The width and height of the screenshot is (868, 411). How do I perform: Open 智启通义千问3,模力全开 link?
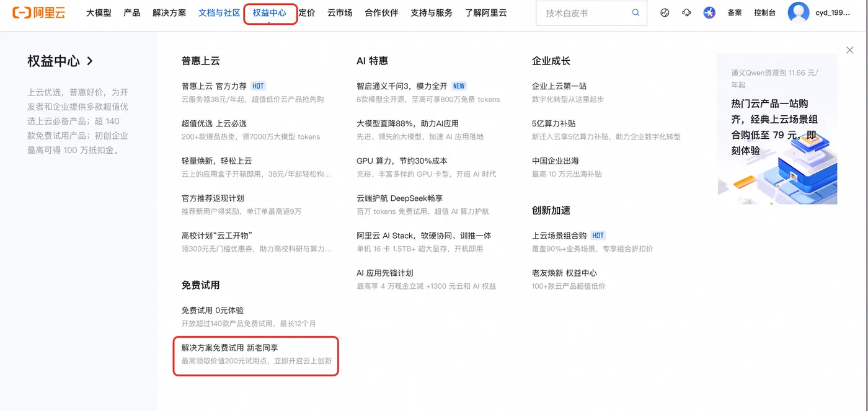tap(402, 86)
